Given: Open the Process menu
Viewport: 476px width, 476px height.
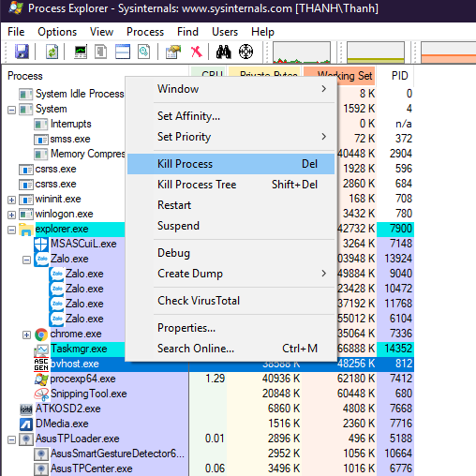Looking at the screenshot, I should 145,32.
